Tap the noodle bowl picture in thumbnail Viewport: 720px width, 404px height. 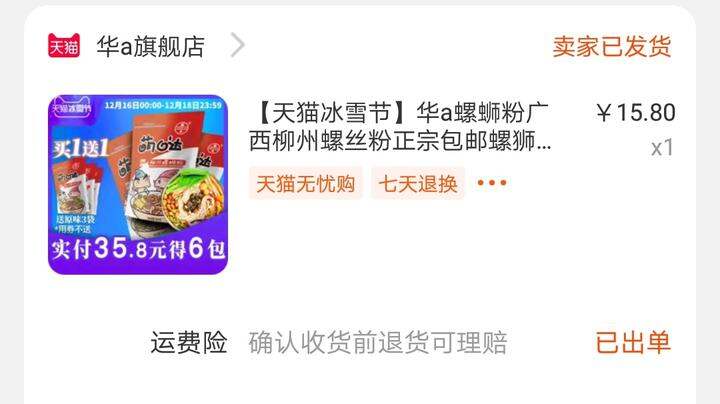(194, 200)
